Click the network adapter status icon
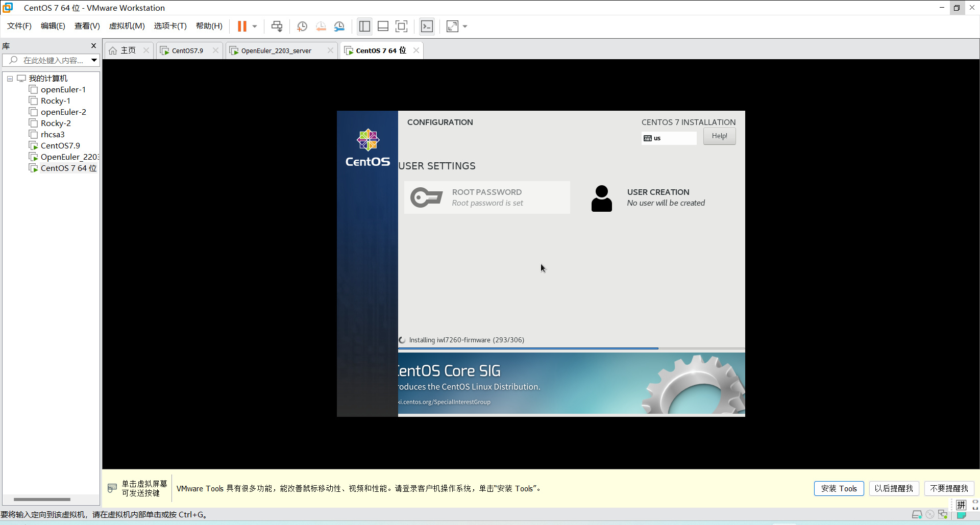Viewport: 980px width, 525px height. (x=942, y=514)
